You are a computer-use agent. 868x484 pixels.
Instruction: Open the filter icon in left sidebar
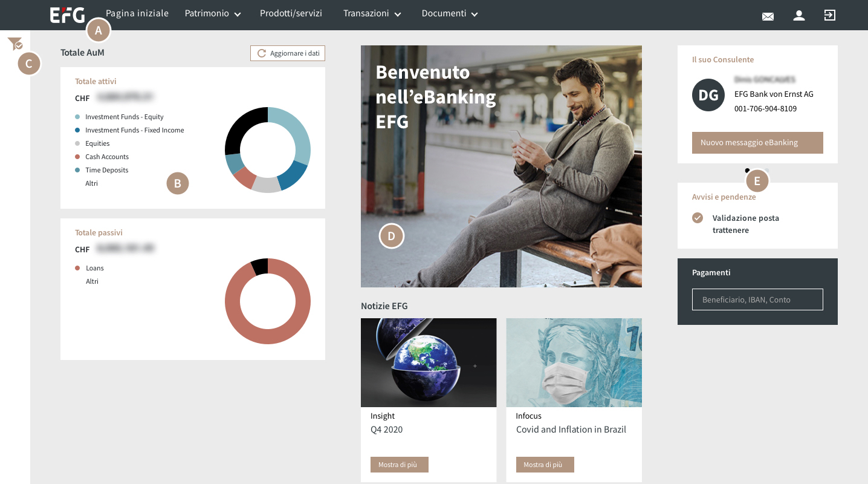pyautogui.click(x=15, y=44)
